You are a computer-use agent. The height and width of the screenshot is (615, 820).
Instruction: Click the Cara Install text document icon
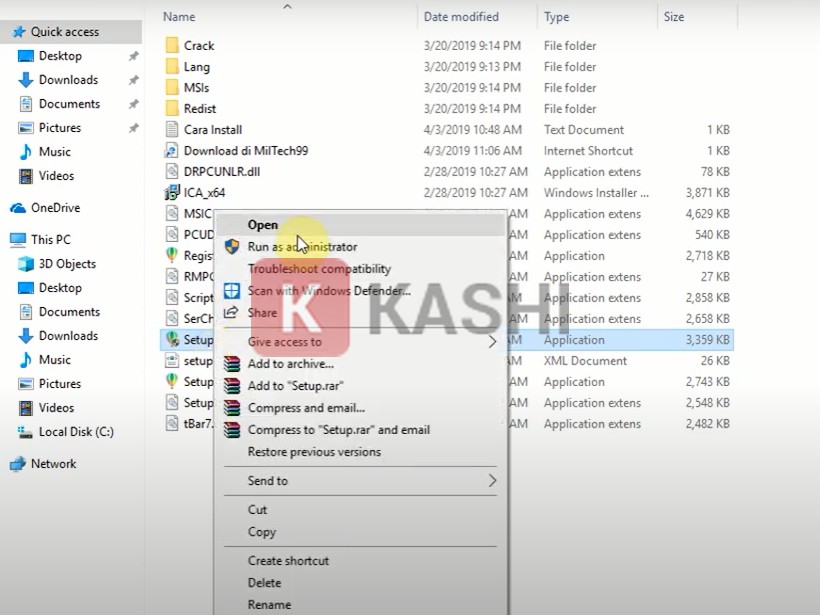click(x=172, y=130)
